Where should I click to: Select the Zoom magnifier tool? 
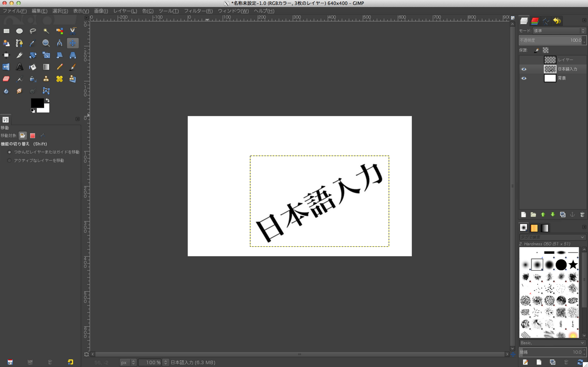coord(46,43)
